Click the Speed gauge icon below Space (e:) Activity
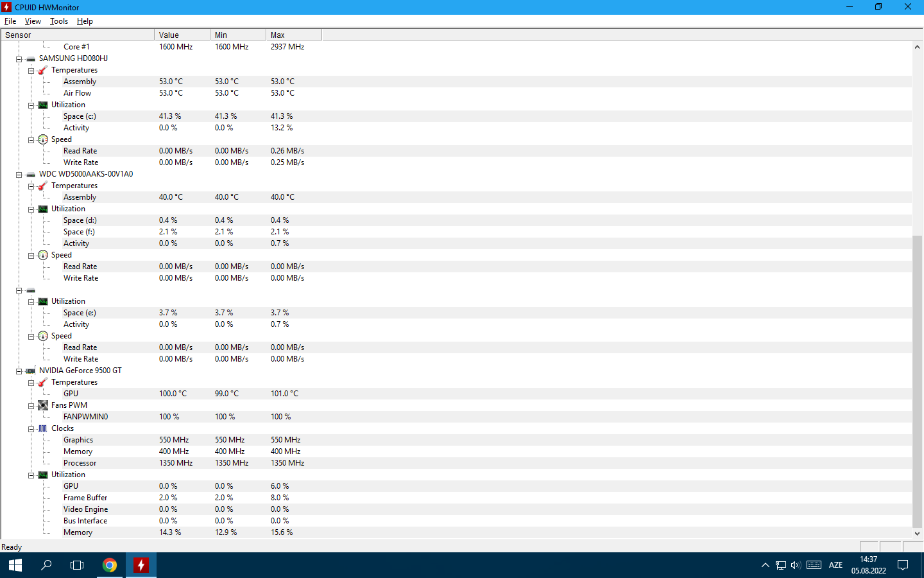This screenshot has height=578, width=924. [x=43, y=336]
